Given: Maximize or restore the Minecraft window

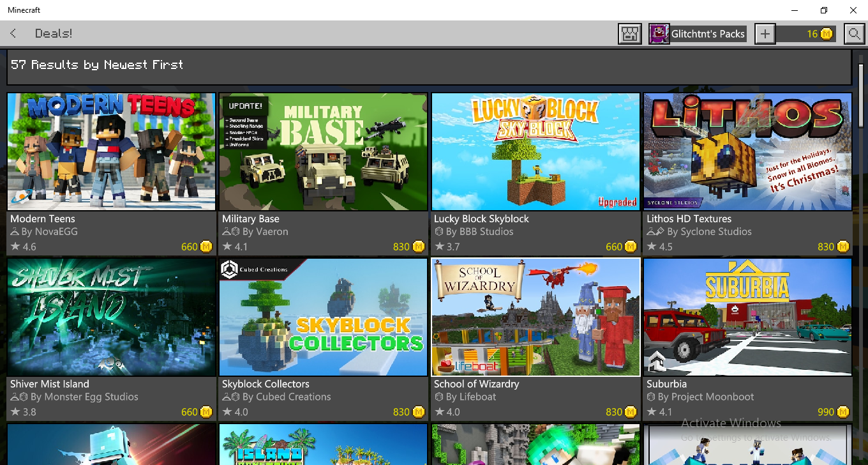Looking at the screenshot, I should pyautogui.click(x=824, y=10).
